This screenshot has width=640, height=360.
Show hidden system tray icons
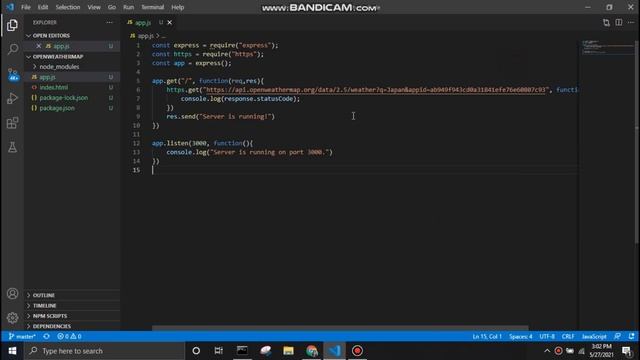[547, 351]
